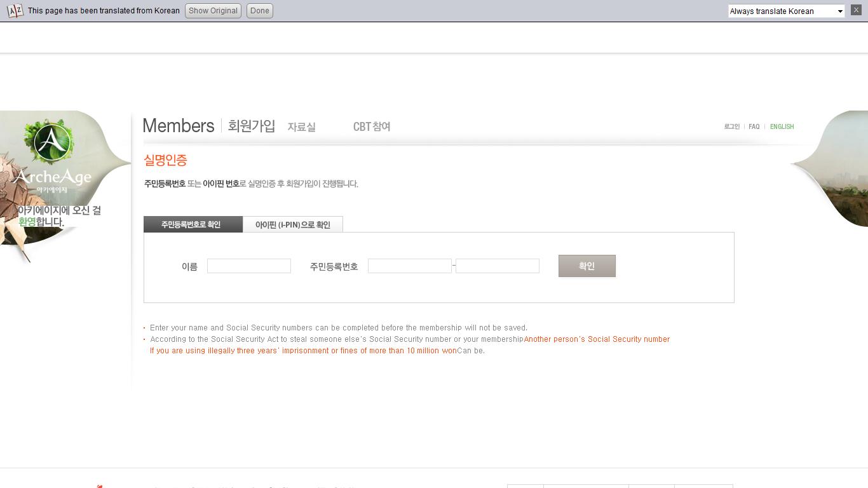
Task: Close the translation bar
Action: (x=856, y=10)
